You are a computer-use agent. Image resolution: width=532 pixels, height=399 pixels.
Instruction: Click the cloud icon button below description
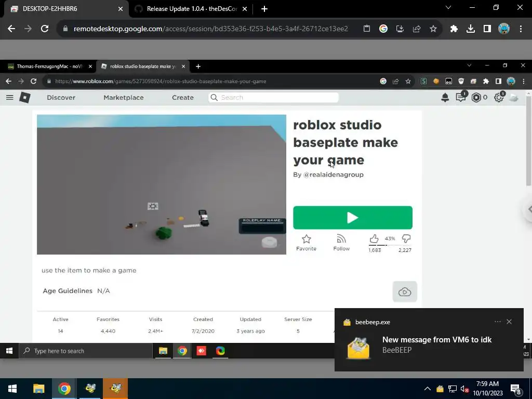(405, 291)
